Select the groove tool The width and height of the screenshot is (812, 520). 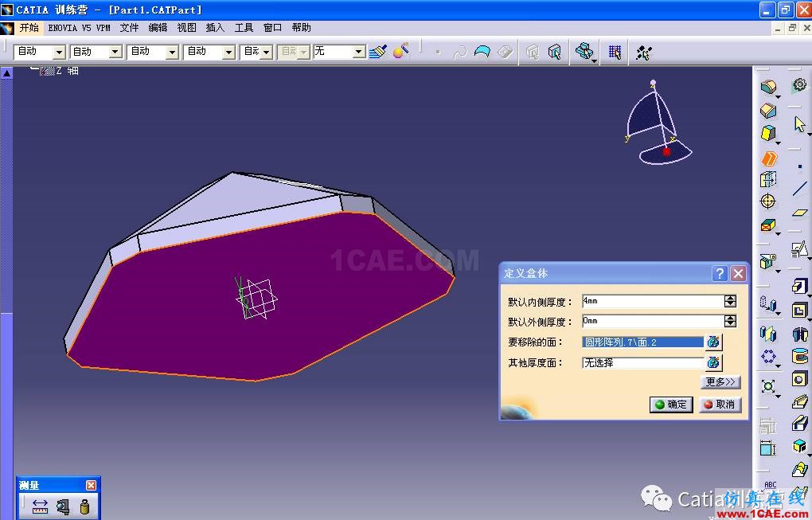coord(799,356)
